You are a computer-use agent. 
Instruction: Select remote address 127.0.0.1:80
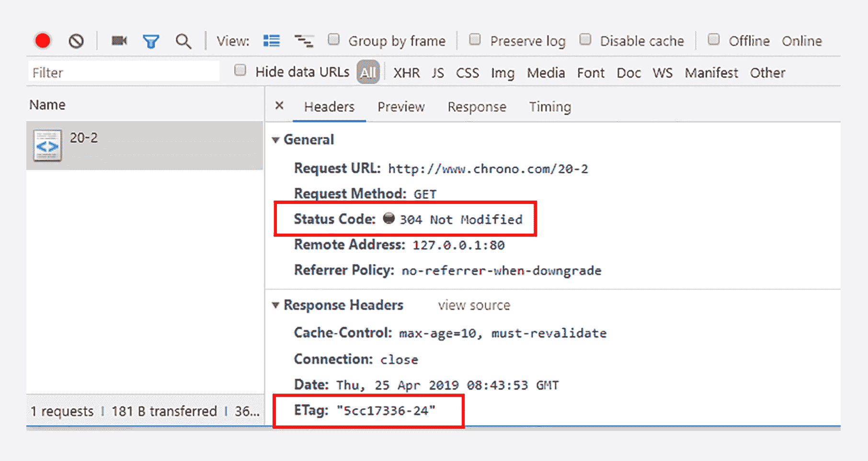pyautogui.click(x=458, y=246)
